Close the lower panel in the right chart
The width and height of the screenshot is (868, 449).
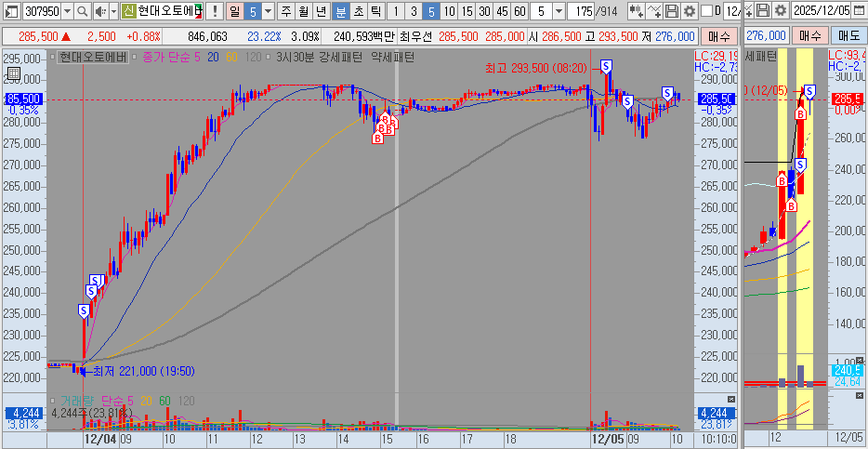coord(858,395)
